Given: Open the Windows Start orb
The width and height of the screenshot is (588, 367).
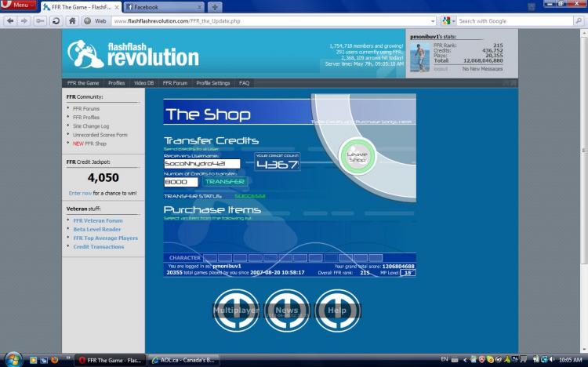Looking at the screenshot, I should coord(14,360).
